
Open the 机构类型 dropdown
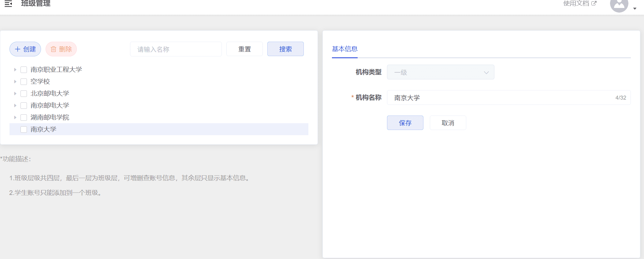click(440, 72)
